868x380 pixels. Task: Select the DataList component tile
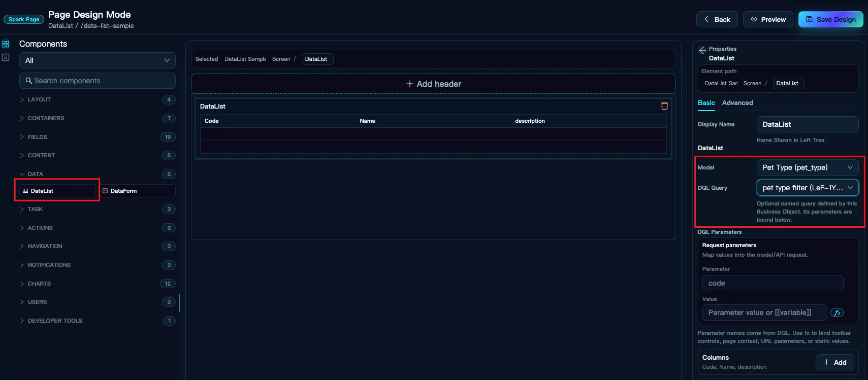pyautogui.click(x=57, y=191)
